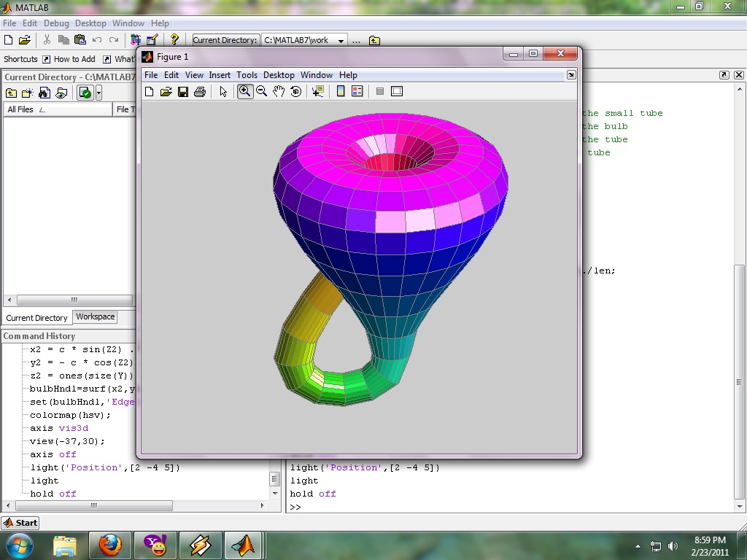Viewport: 747px width, 560px height.
Task: Enable Zoom Out mode
Action: click(262, 91)
